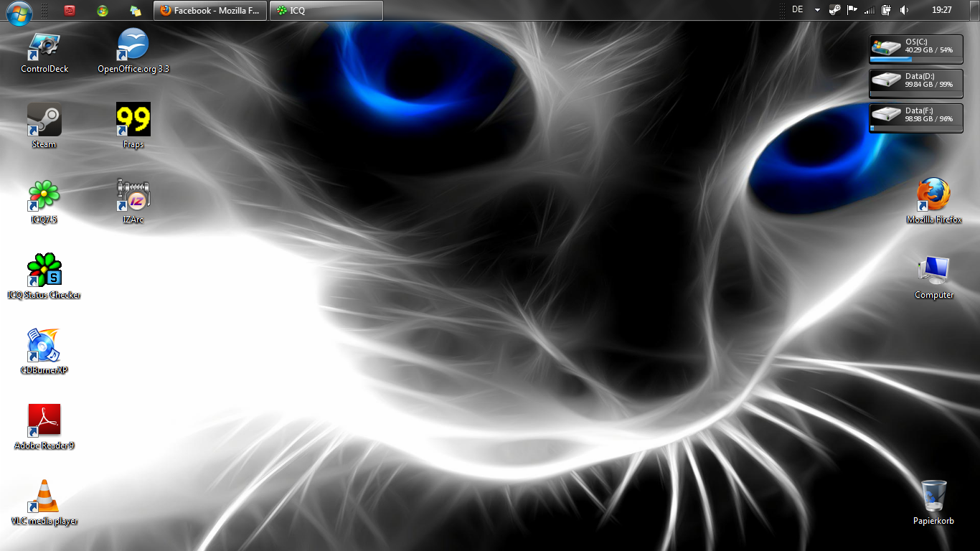This screenshot has width=980, height=551.
Task: Click the ICQ Status Checker shortcut
Action: pos(44,271)
